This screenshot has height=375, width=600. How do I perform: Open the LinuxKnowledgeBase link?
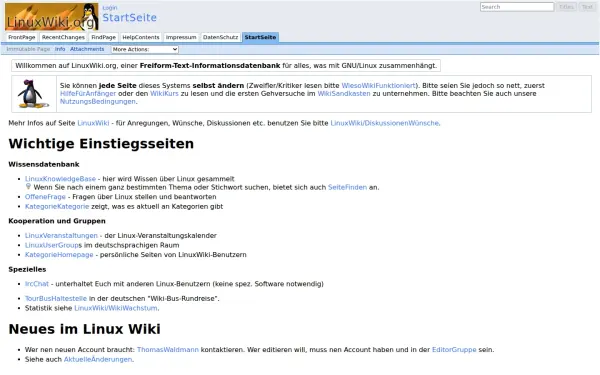coord(60,179)
